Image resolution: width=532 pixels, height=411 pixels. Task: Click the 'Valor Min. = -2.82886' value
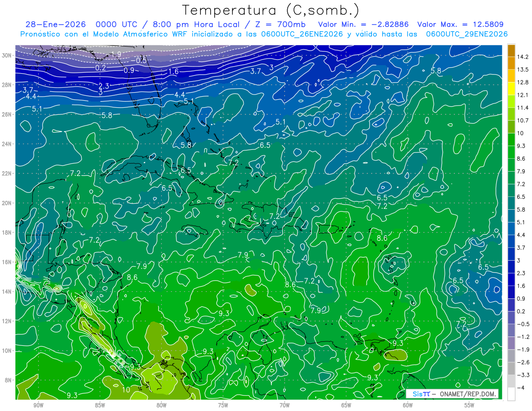[364, 24]
